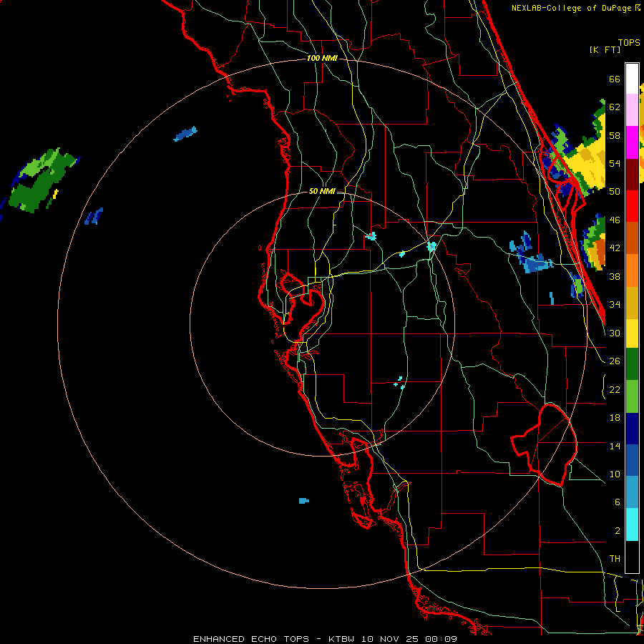Click the 34 value on the legend
The image size is (644, 644).
coord(615,305)
